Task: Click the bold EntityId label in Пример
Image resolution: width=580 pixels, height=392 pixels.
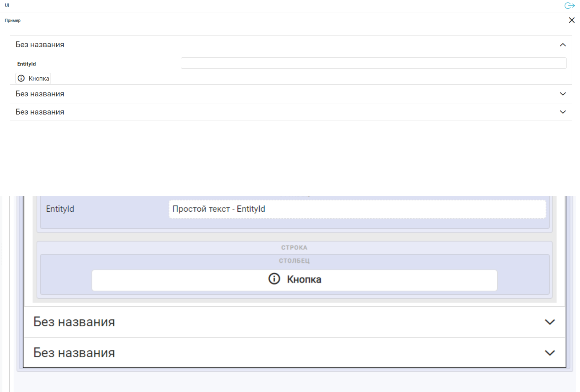Action: 26,64
